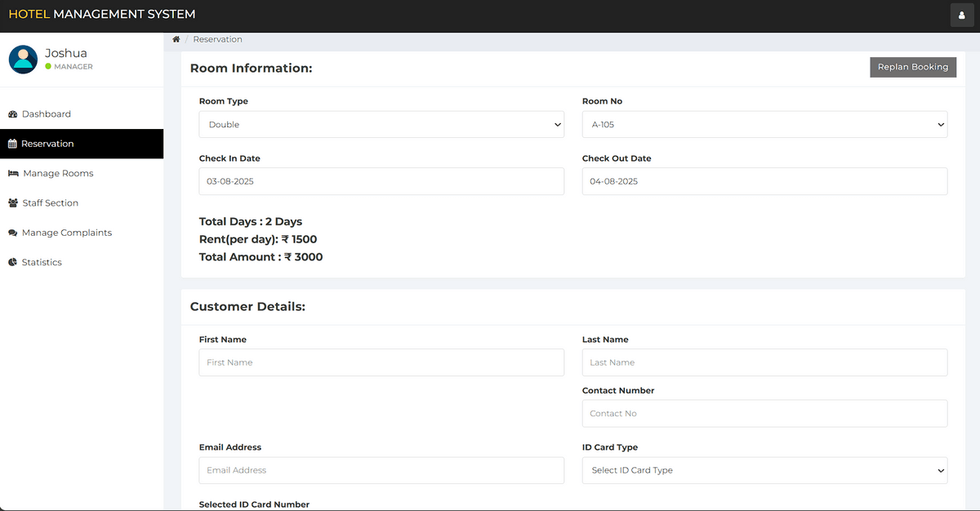Screen dimensions: 980x511
Task: Click into the Contact Number field
Action: click(764, 413)
